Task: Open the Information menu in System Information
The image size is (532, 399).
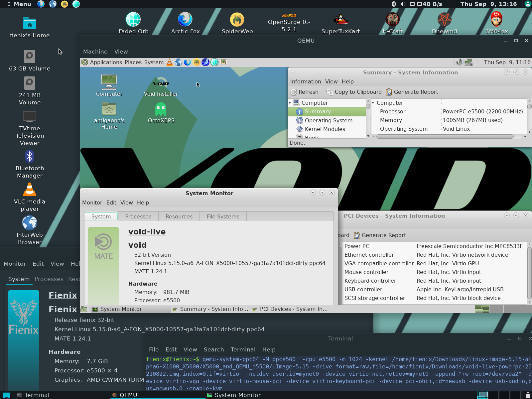Action: 306,81
